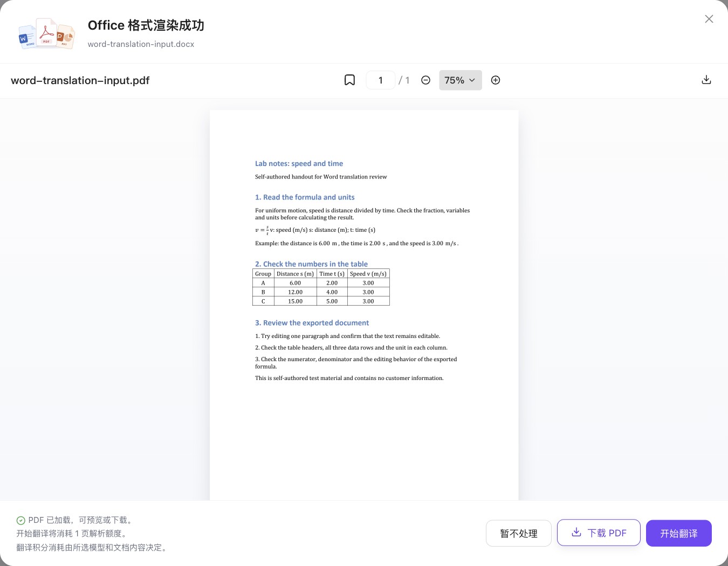Image resolution: width=728 pixels, height=566 pixels.
Task: Click the 'Lab notes: speed and time' heading
Action: [299, 163]
